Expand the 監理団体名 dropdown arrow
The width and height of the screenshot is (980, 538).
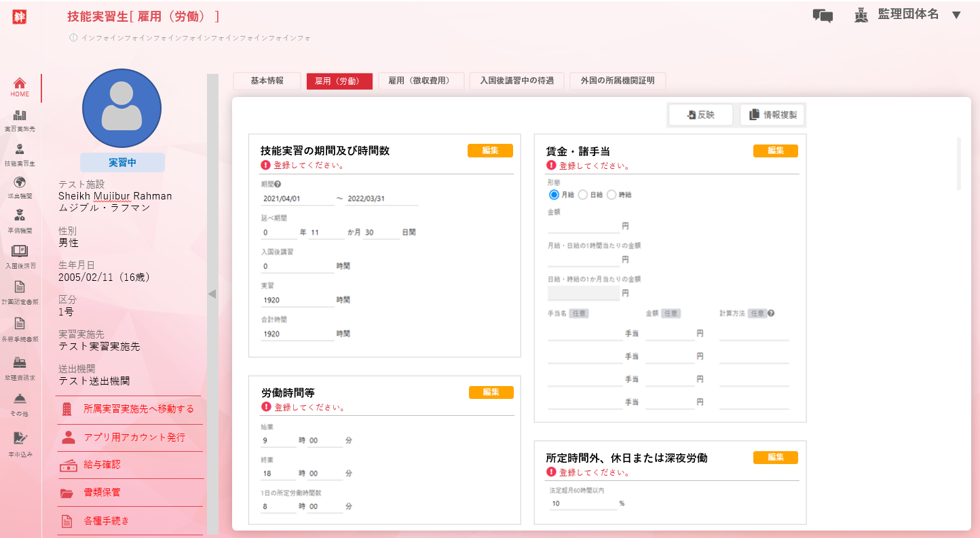tap(956, 15)
